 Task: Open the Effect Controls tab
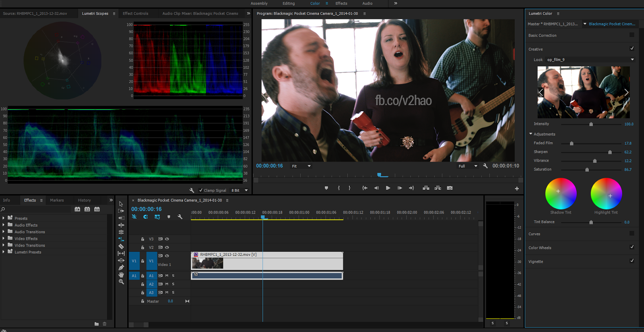point(135,13)
